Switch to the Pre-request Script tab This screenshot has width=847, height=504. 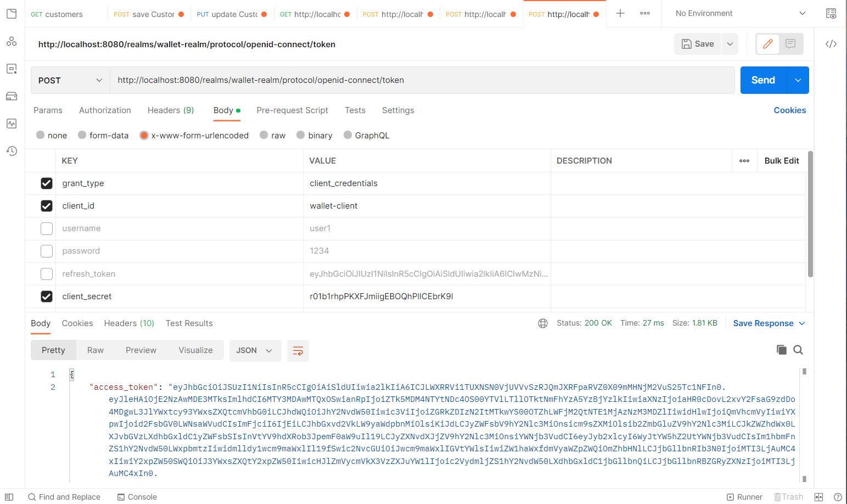[x=292, y=110]
